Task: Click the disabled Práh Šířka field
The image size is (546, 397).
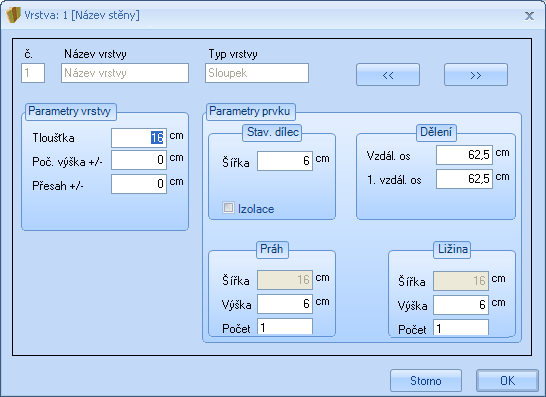Action: point(285,280)
